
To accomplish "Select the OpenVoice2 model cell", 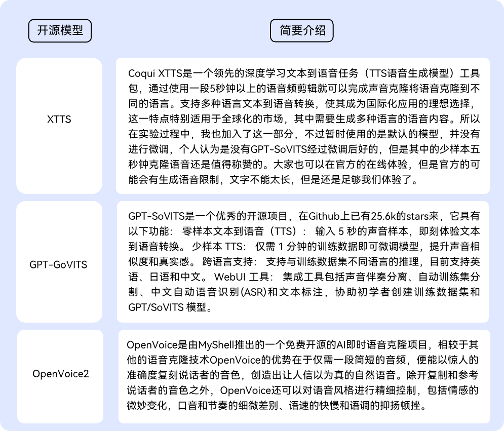I will tap(60, 376).
